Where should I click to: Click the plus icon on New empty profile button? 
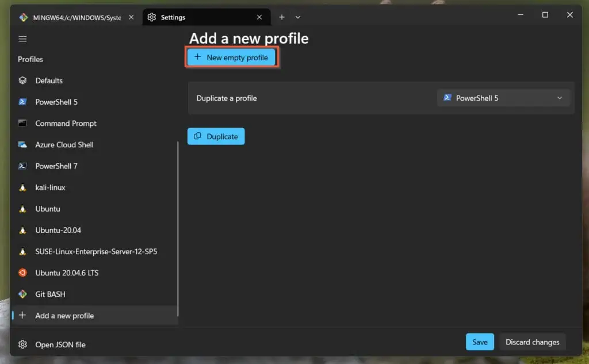point(198,57)
